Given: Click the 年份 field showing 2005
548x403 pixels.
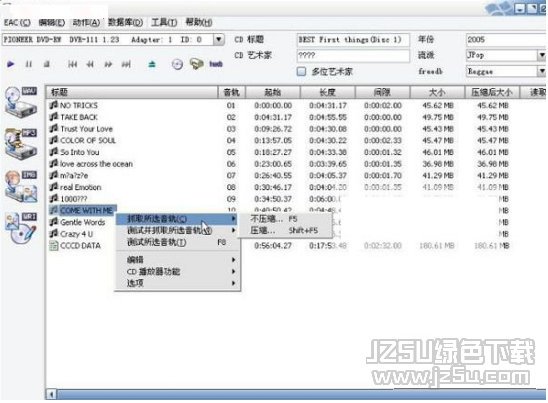Looking at the screenshot, I should pos(506,39).
